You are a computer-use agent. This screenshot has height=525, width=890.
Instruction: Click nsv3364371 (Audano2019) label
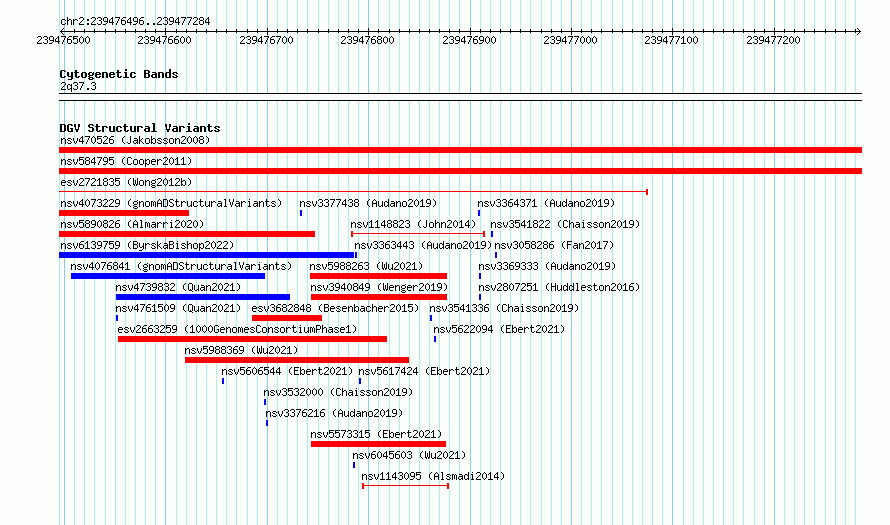tap(546, 203)
